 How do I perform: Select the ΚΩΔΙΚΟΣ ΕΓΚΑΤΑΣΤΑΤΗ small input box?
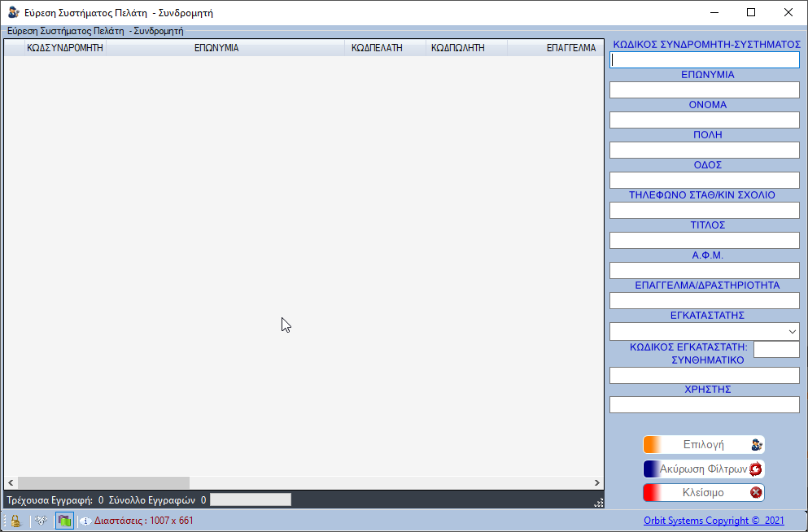pos(776,349)
